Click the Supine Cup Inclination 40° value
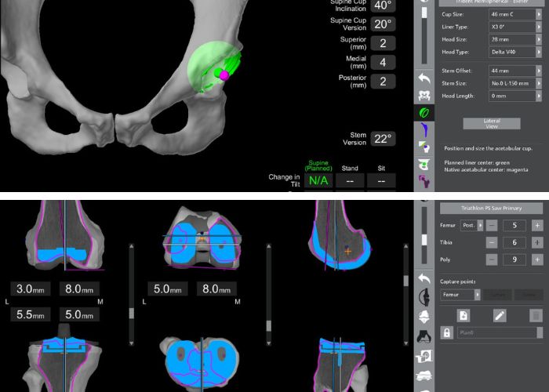The height and width of the screenshot is (392, 549). [x=383, y=5]
